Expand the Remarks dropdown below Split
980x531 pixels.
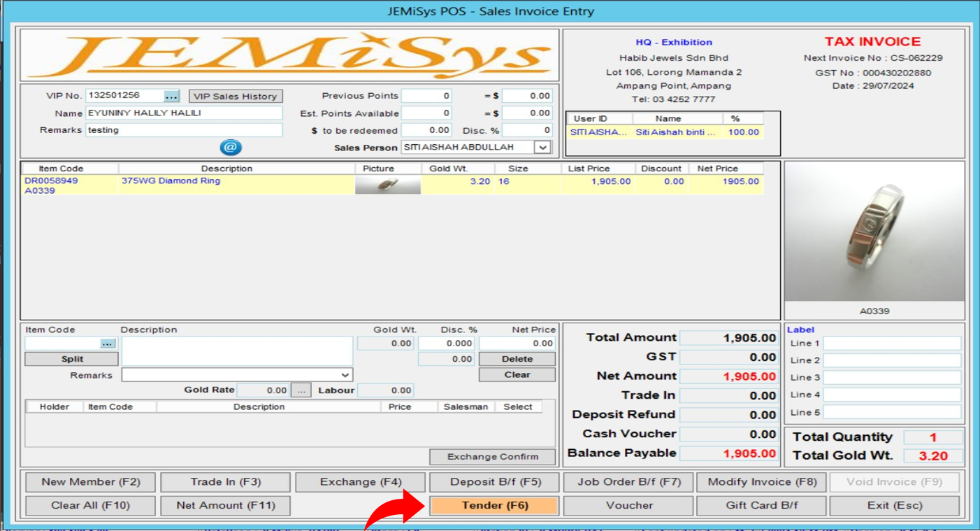click(x=345, y=375)
